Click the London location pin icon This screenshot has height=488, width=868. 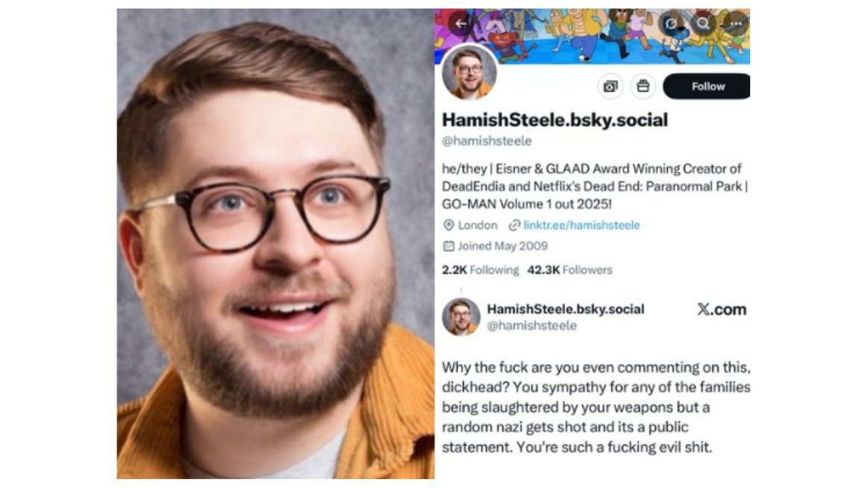[449, 225]
